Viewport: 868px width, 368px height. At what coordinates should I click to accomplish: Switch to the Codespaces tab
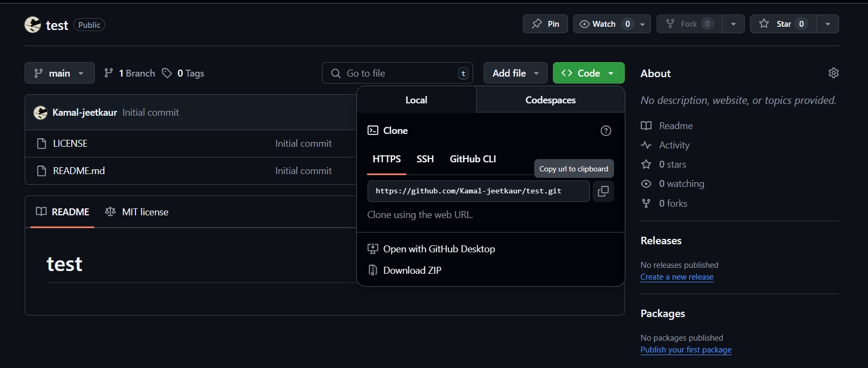coord(550,100)
